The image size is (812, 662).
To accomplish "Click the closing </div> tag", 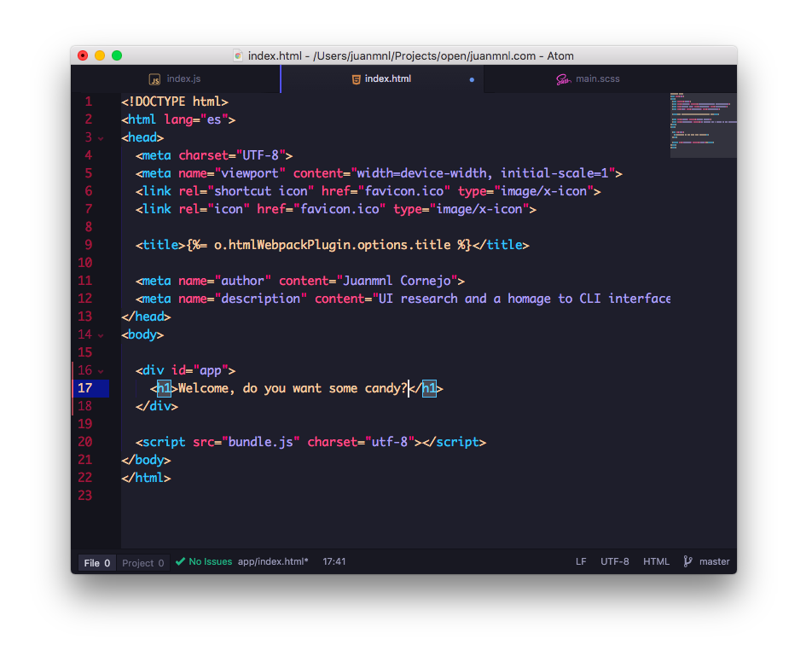I will tap(157, 406).
